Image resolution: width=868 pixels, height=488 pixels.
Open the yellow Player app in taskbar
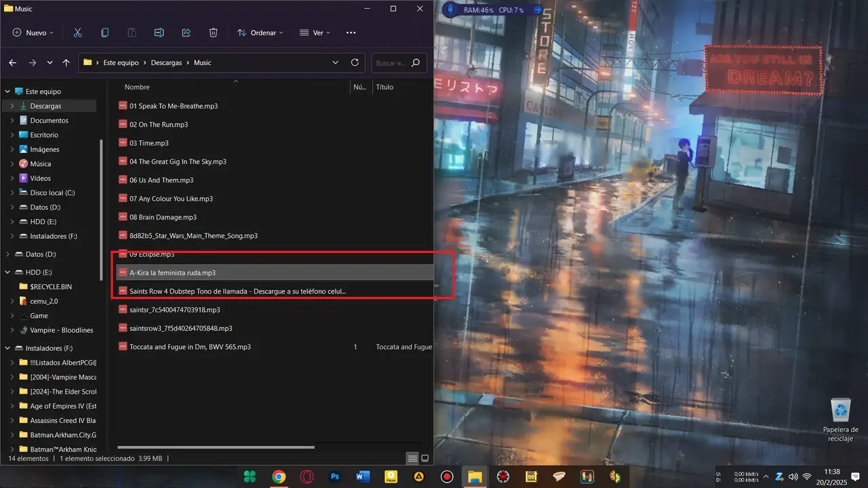pos(391,476)
